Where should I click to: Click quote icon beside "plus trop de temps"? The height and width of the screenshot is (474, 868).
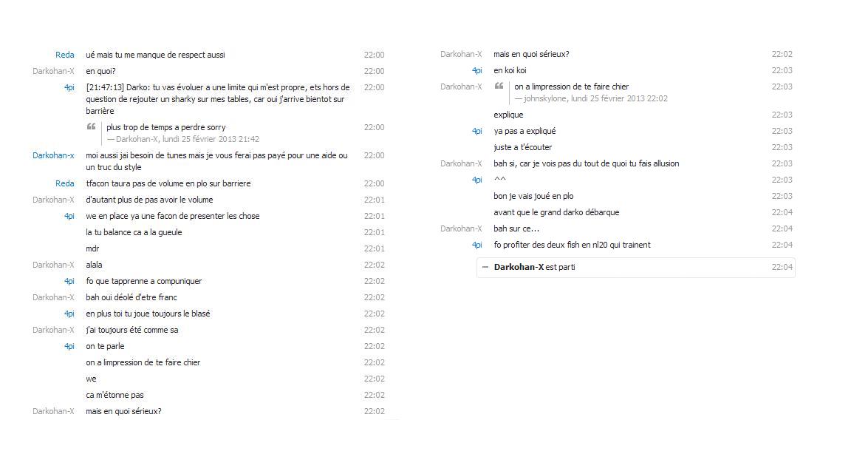[x=92, y=127]
